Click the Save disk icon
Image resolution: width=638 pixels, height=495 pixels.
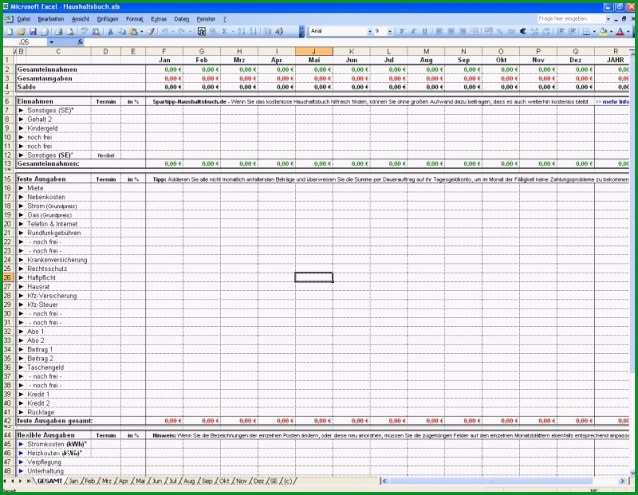[x=33, y=31]
